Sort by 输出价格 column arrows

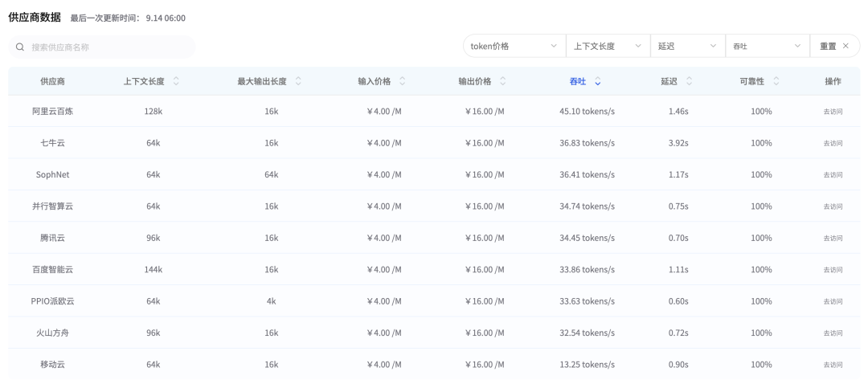[502, 81]
